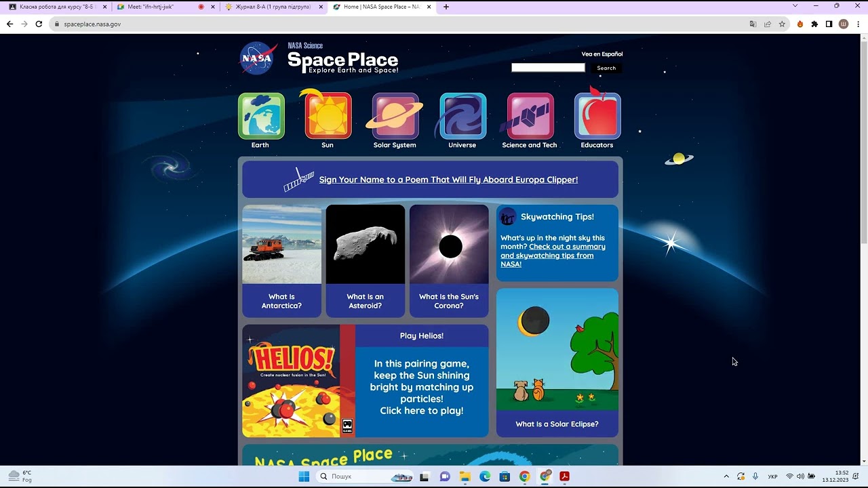
Task: Open the Science and Tech satellite icon
Action: [x=530, y=116]
